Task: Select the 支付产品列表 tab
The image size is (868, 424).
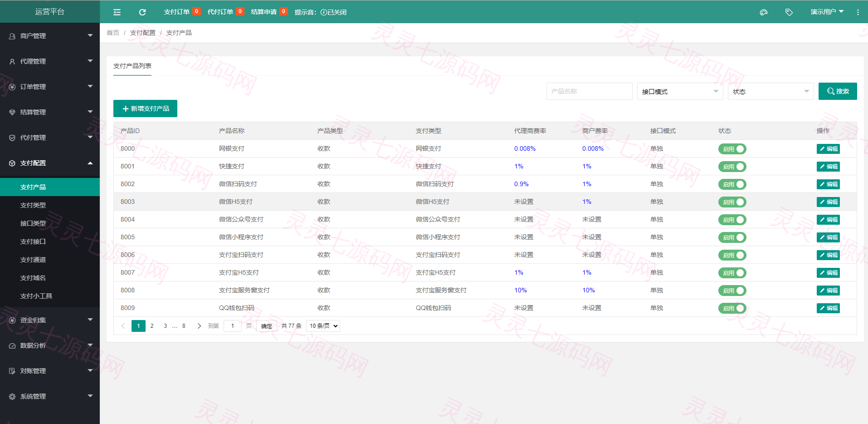Action: point(132,66)
